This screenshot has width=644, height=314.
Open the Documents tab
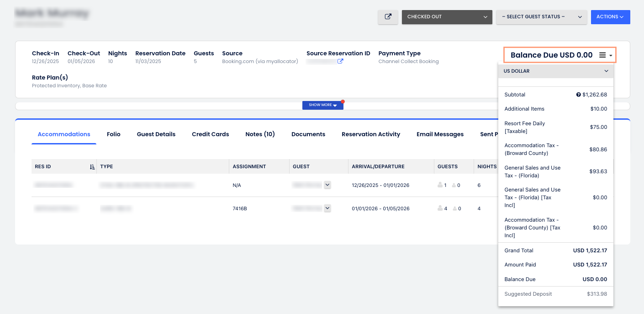pyautogui.click(x=308, y=134)
